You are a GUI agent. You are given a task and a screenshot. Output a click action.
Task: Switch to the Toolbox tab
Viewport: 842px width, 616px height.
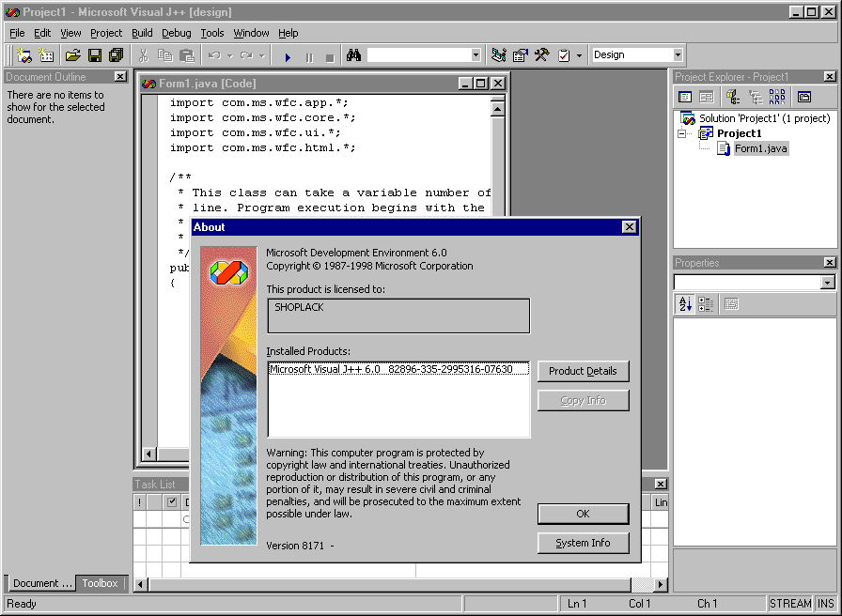[x=100, y=583]
